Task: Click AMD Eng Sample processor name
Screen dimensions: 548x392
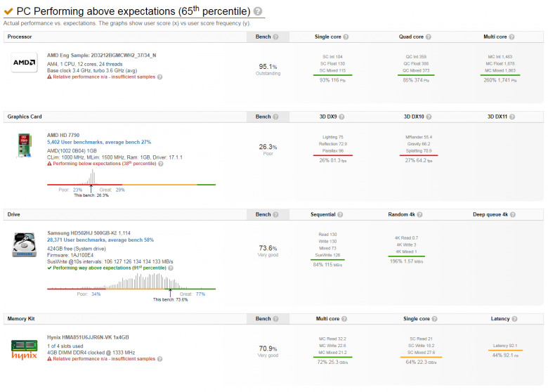Action: point(102,55)
